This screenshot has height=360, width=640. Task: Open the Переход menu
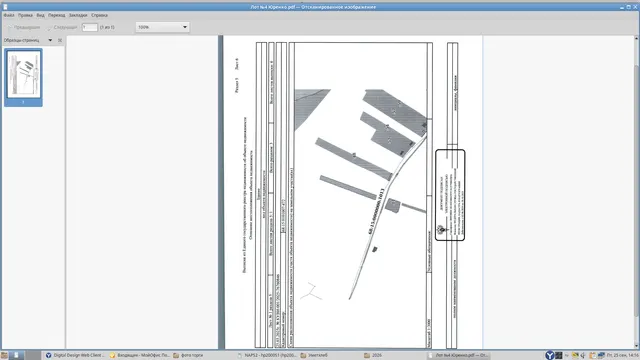pyautogui.click(x=56, y=15)
